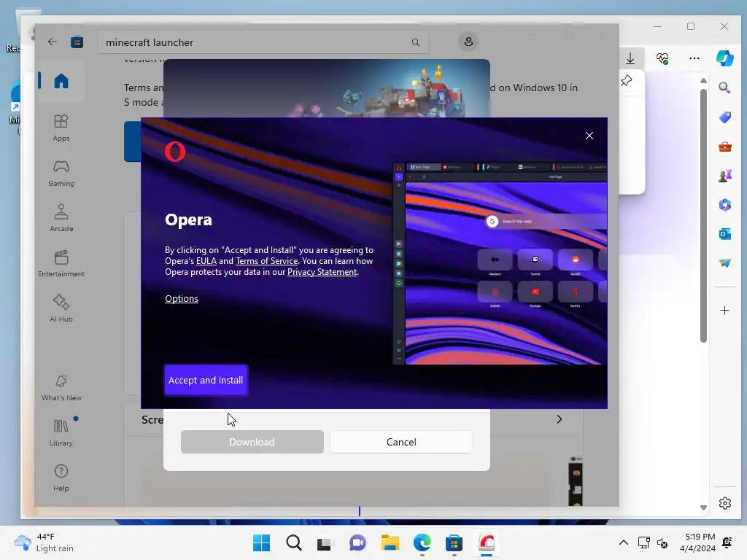747x560 pixels.
Task: Open Opera's Terms of Service link
Action: point(266,261)
